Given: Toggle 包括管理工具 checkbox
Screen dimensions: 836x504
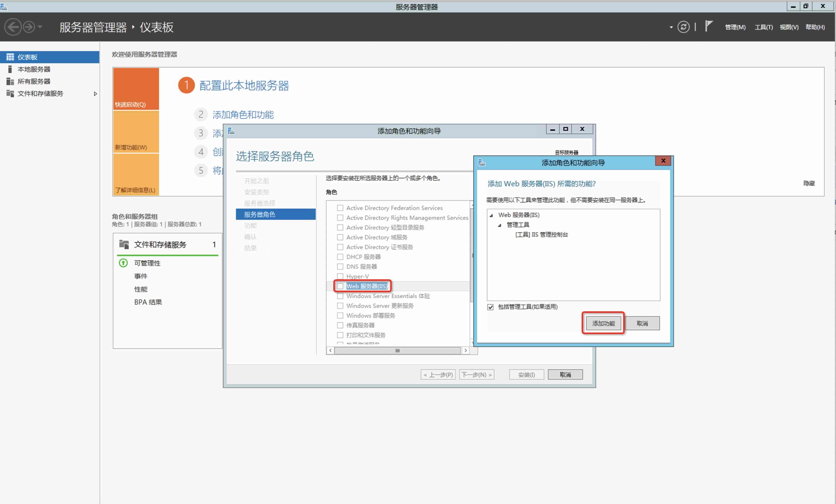Looking at the screenshot, I should [x=490, y=307].
